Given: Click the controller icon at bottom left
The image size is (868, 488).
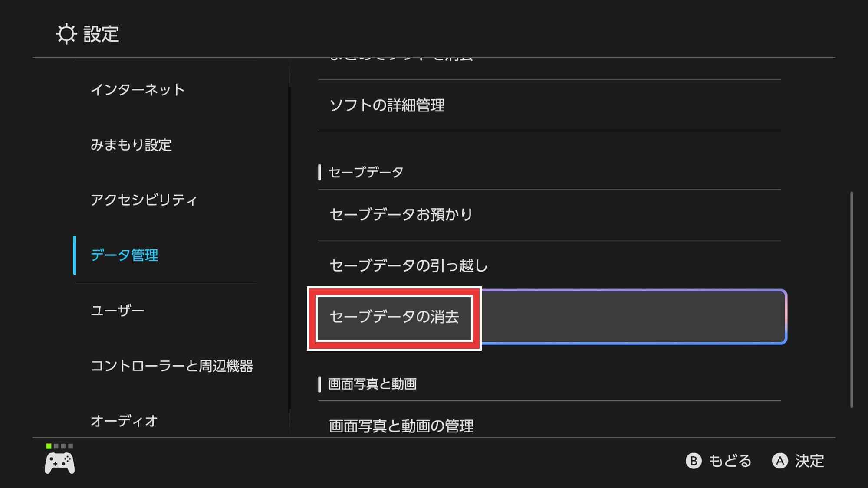Looking at the screenshot, I should click(x=59, y=463).
